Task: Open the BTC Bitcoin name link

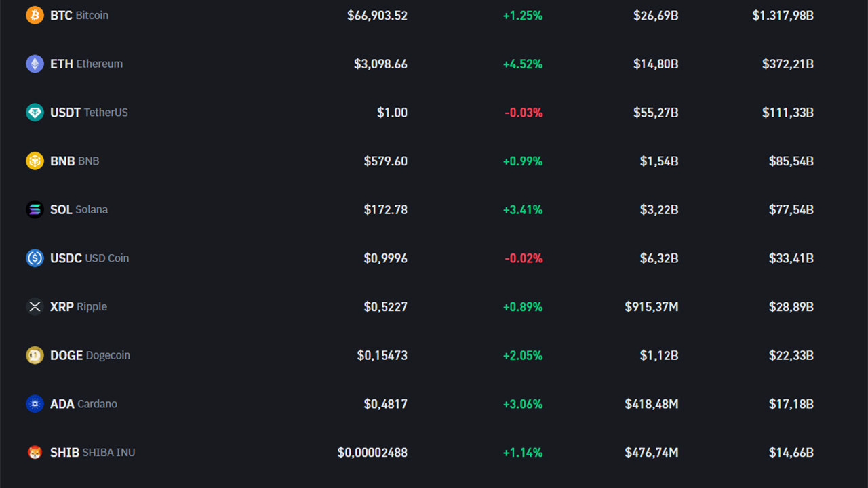Action: click(x=79, y=15)
